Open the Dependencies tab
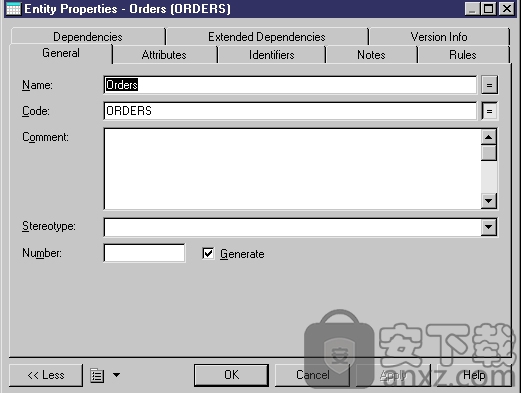 (88, 37)
